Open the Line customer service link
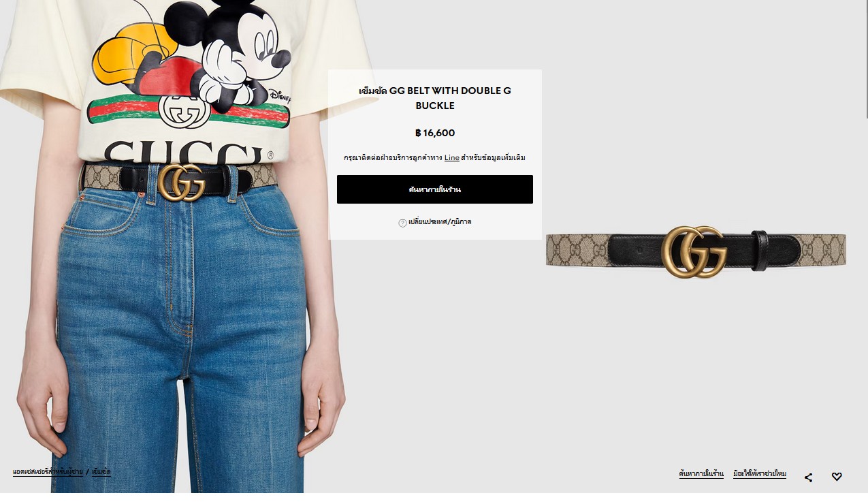The width and height of the screenshot is (868, 504). click(452, 158)
